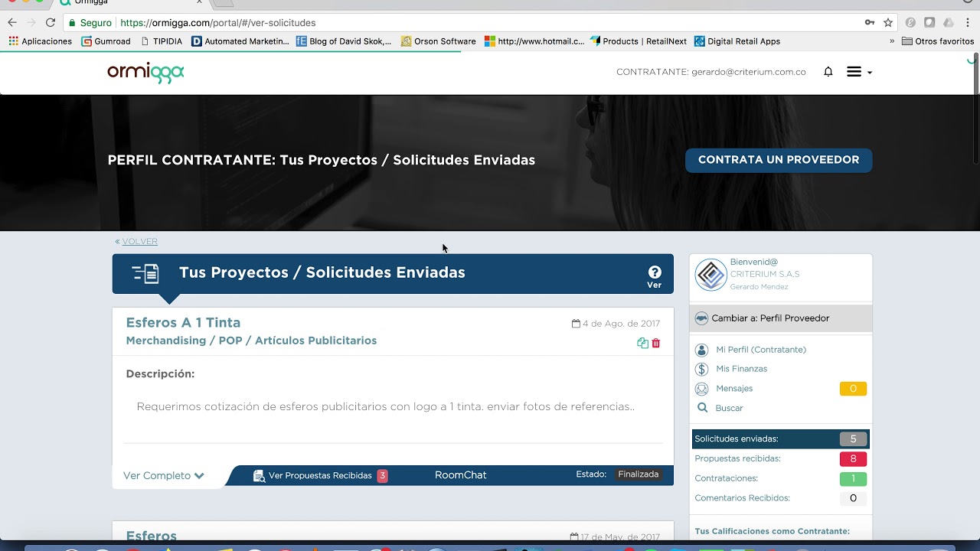Open the TIPIDIA bookmark
The image size is (980, 551).
pos(162,41)
